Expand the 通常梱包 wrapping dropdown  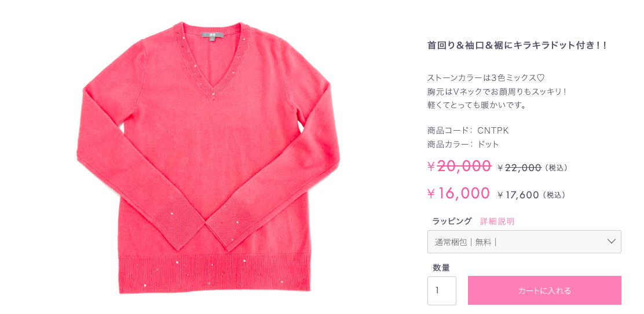click(524, 242)
